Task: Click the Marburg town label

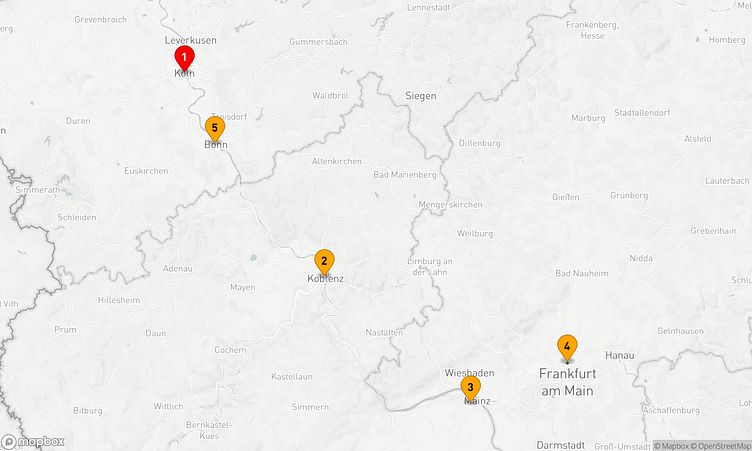Action: click(588, 118)
